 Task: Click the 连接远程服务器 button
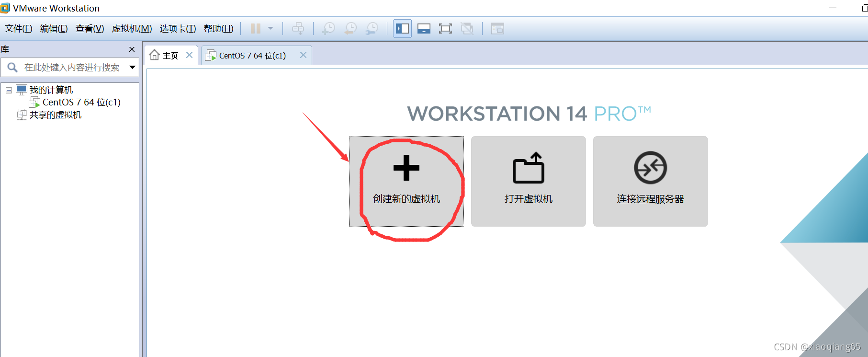(x=651, y=181)
